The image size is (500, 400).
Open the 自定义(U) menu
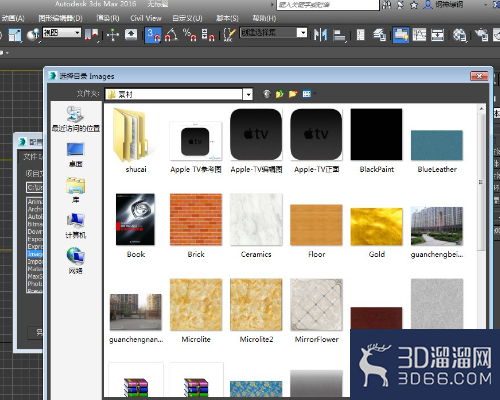click(187, 18)
